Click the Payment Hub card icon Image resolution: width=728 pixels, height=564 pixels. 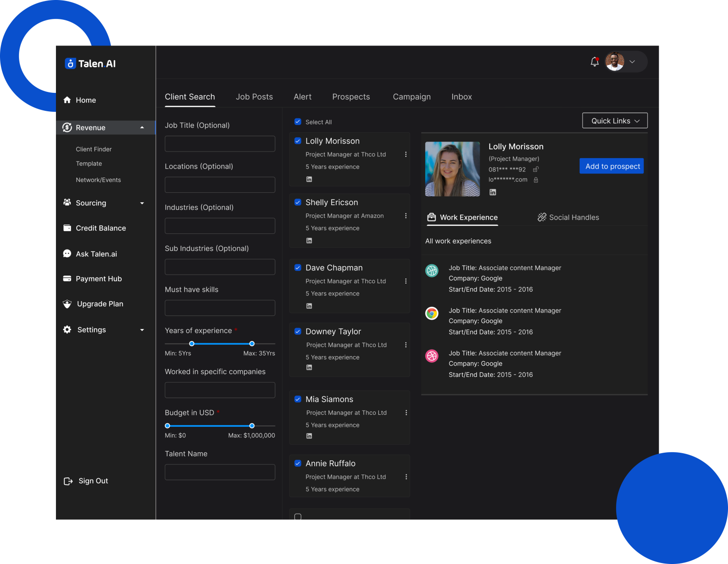click(67, 278)
